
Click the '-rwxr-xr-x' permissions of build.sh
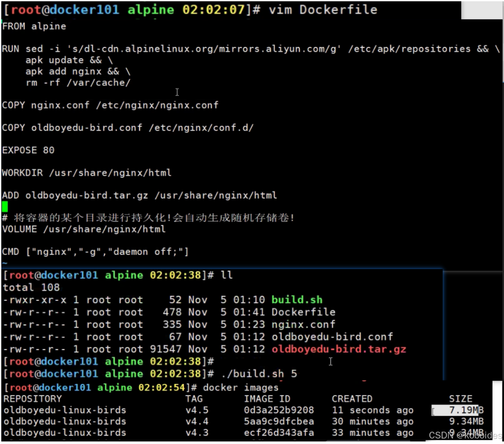(x=35, y=300)
